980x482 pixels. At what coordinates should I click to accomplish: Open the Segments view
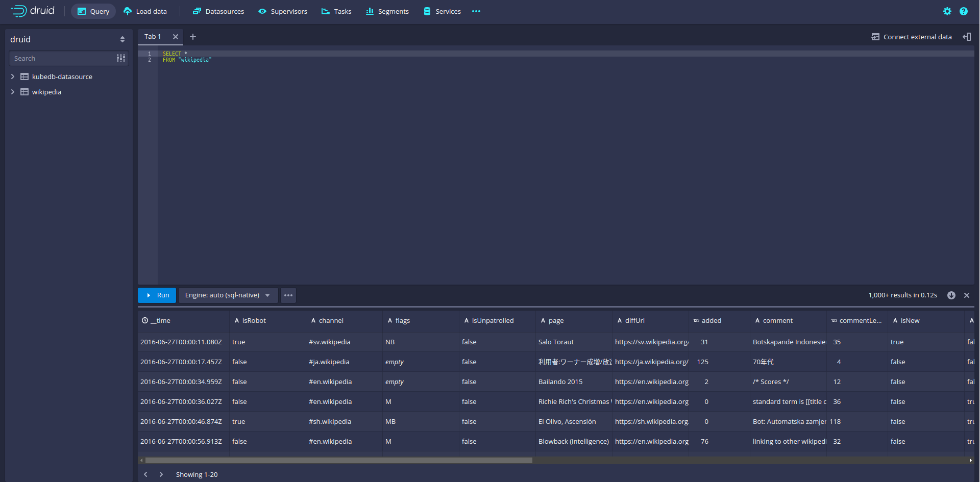click(387, 11)
